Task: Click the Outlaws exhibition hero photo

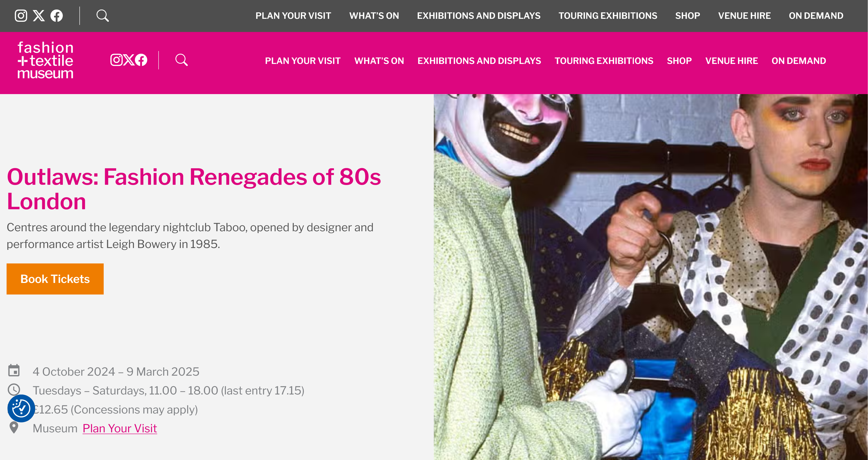Action: [x=651, y=277]
